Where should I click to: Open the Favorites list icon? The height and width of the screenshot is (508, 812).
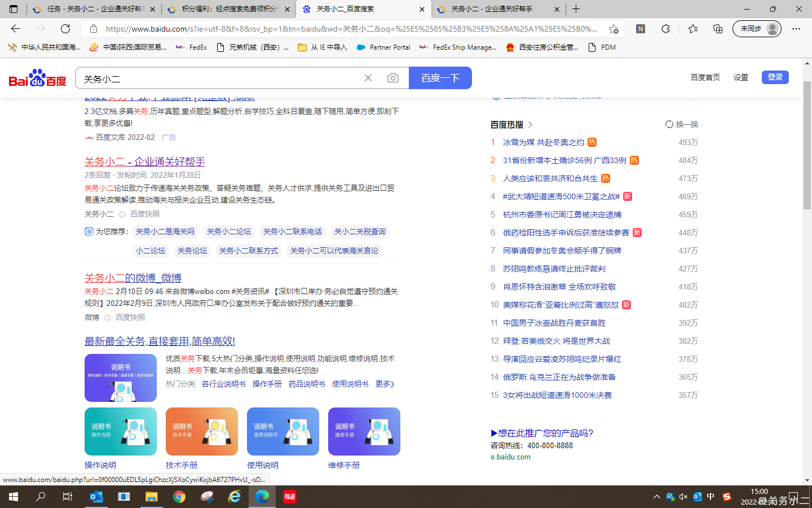(x=692, y=29)
